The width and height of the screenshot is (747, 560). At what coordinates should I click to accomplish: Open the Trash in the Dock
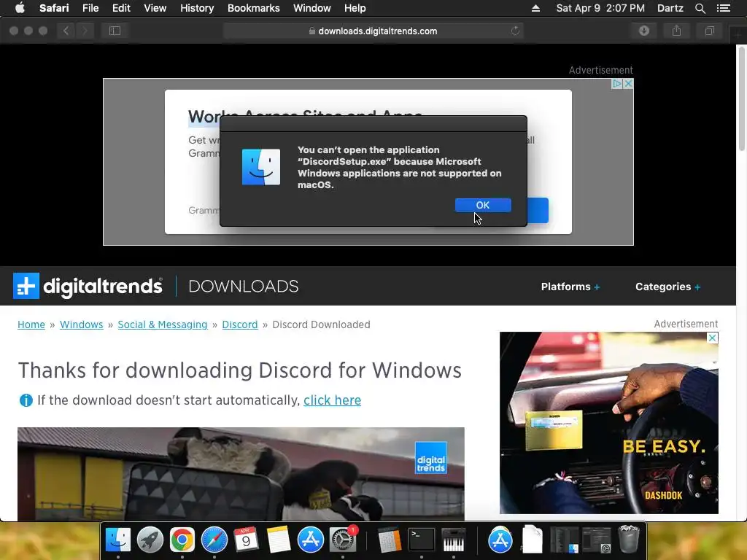click(628, 539)
